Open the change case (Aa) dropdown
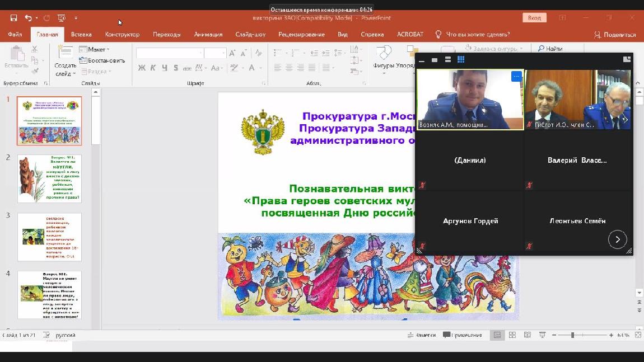 coord(217,68)
